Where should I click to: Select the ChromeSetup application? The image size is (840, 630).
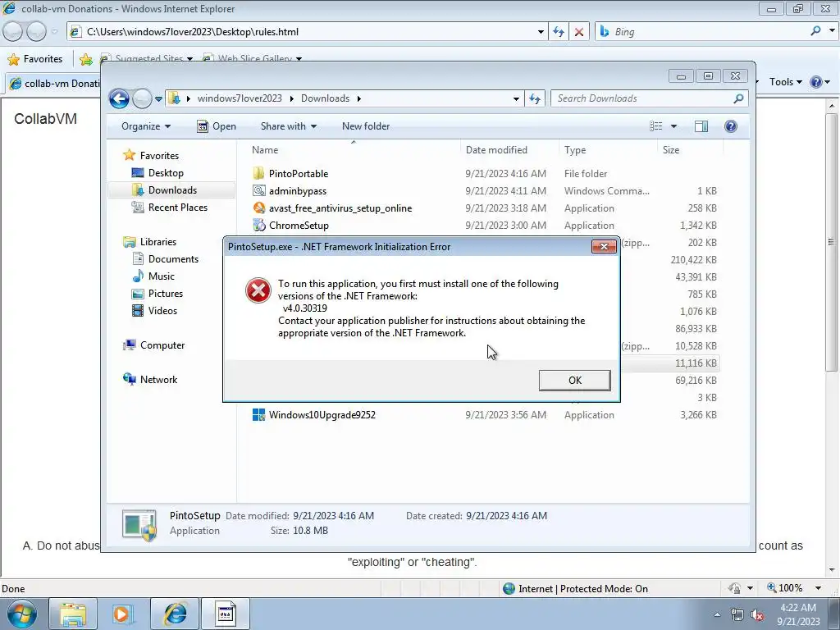coord(299,225)
